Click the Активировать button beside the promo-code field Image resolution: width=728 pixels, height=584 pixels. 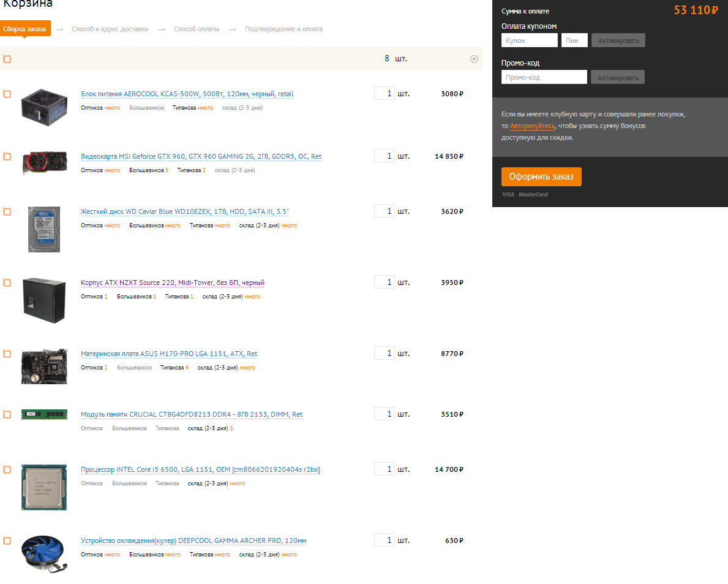click(x=618, y=78)
